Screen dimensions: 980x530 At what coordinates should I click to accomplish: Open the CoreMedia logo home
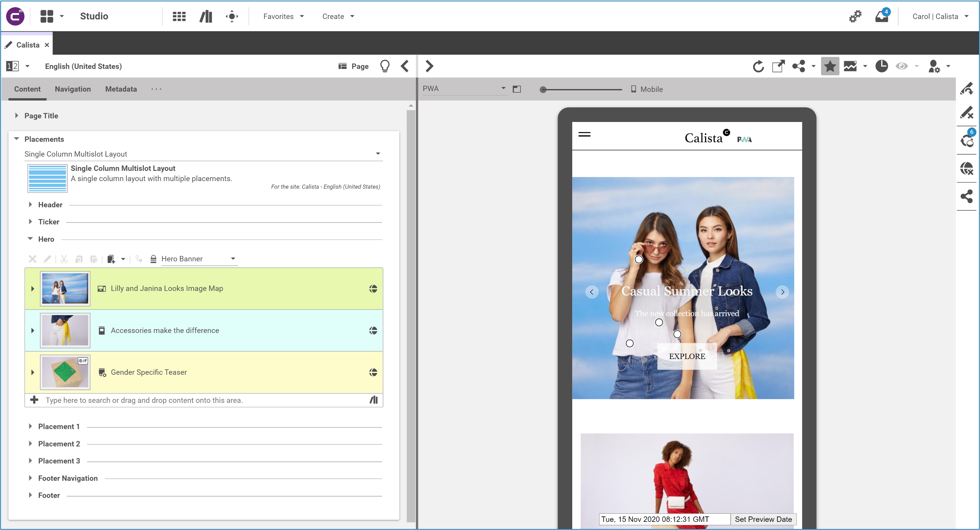point(15,16)
